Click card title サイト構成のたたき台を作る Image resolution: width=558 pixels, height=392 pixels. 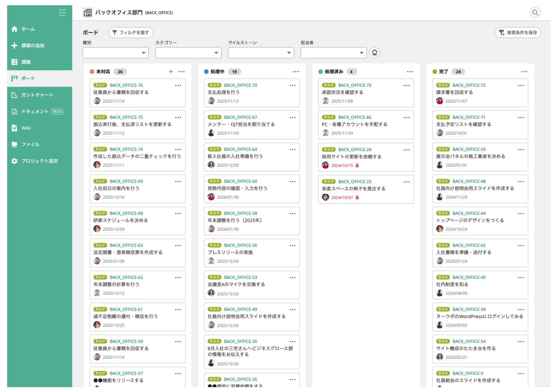tap(466, 348)
